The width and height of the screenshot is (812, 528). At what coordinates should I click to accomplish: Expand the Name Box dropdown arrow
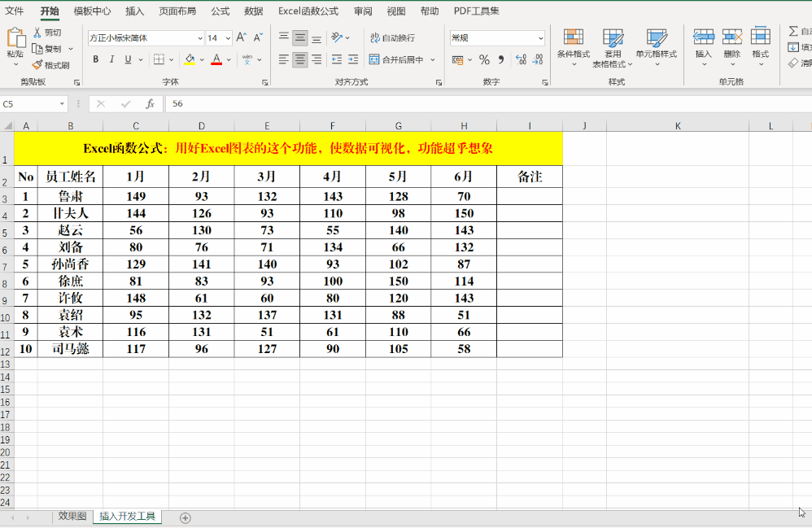coord(62,104)
